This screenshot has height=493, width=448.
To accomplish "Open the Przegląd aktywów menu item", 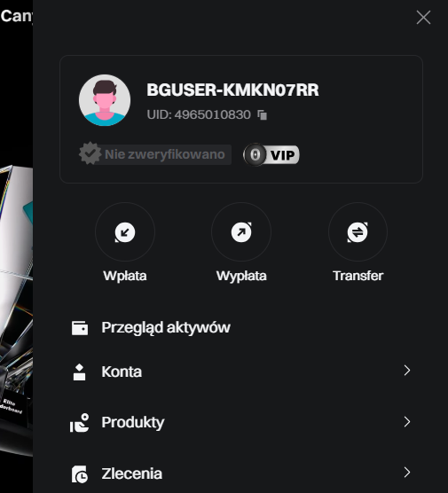I will pyautogui.click(x=241, y=328).
